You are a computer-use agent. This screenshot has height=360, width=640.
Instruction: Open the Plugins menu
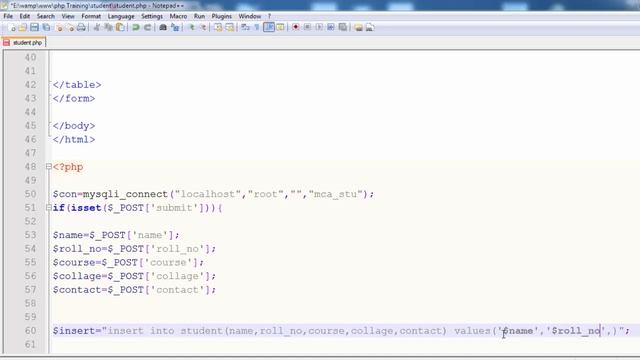(x=222, y=16)
